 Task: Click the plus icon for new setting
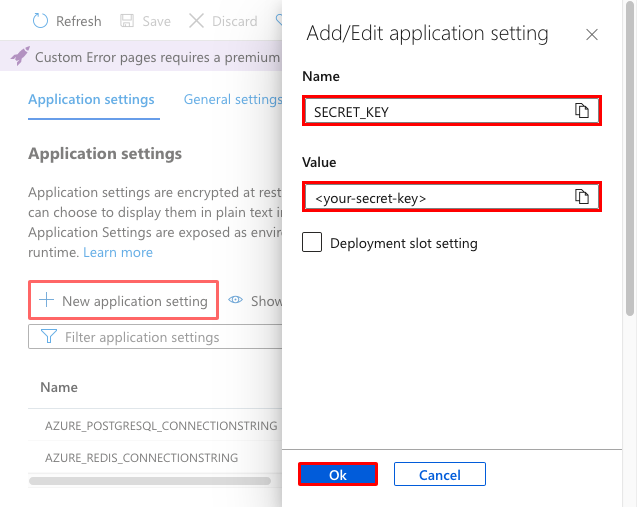pos(45,300)
